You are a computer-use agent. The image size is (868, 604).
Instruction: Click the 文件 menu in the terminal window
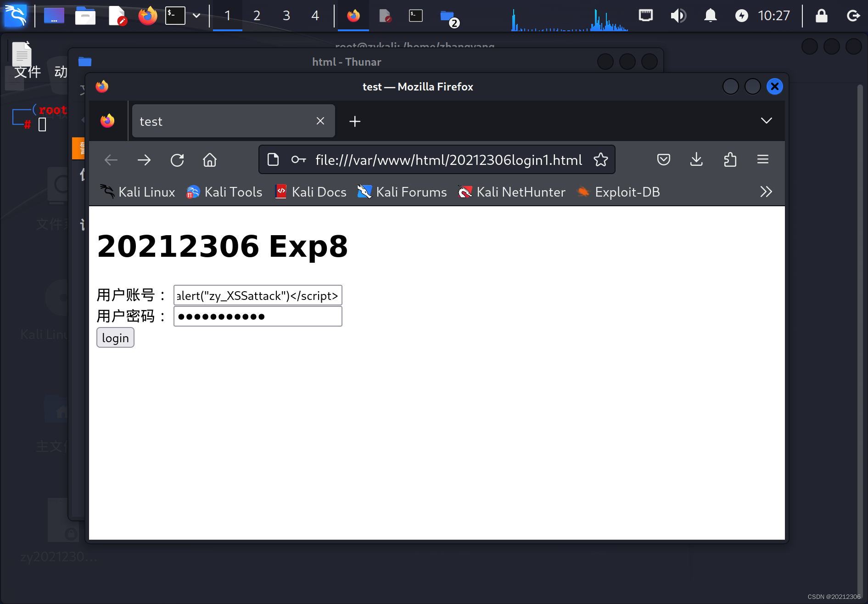pyautogui.click(x=28, y=72)
